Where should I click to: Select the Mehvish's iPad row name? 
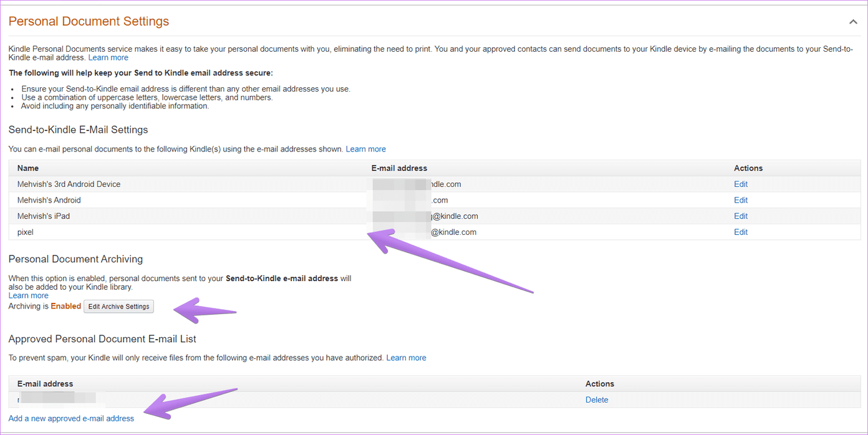(44, 216)
